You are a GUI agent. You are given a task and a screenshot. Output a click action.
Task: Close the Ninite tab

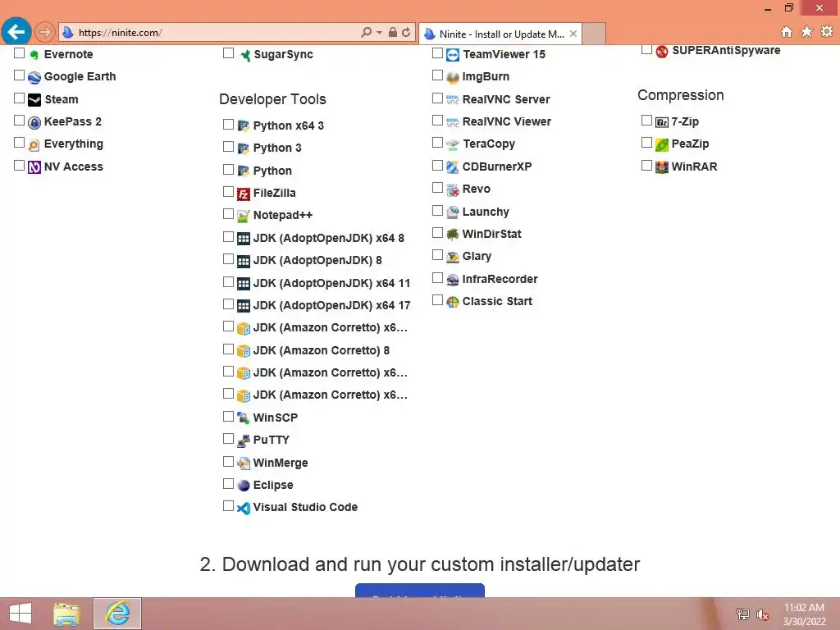[573, 34]
